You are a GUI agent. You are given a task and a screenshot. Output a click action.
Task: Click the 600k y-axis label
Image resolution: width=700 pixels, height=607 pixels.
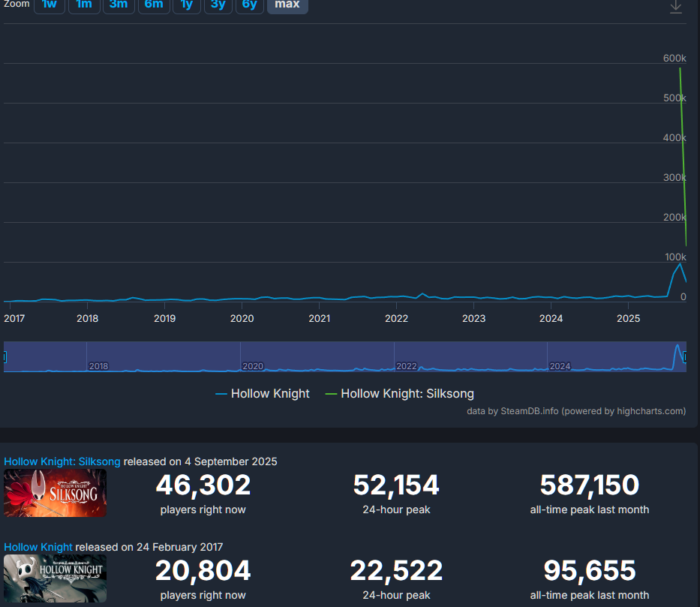674,58
